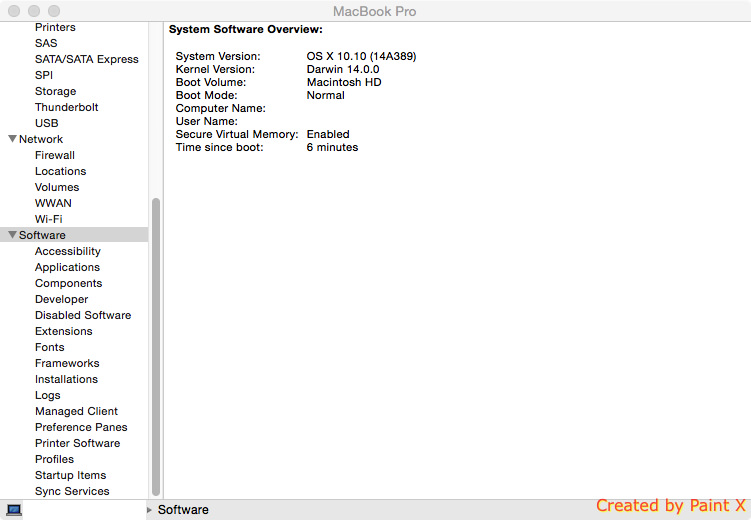751x520 pixels.
Task: Open SATA/SATA Express entry
Action: coord(87,59)
